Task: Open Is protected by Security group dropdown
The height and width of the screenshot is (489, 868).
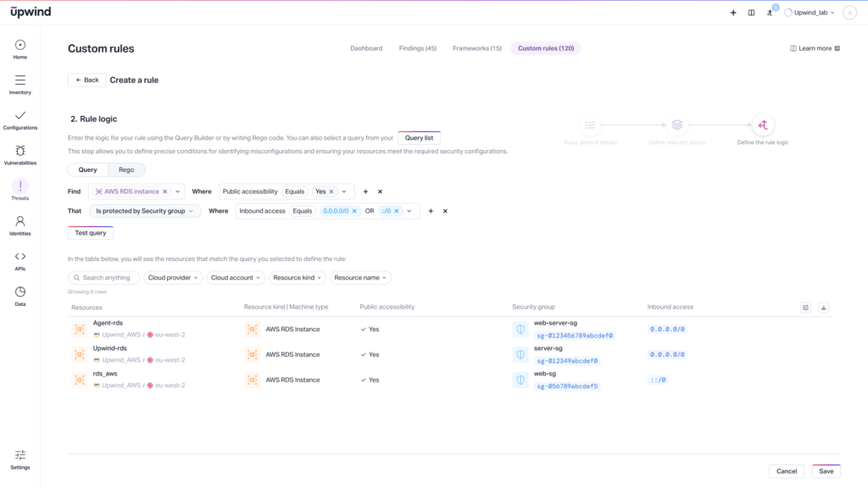Action: point(144,211)
